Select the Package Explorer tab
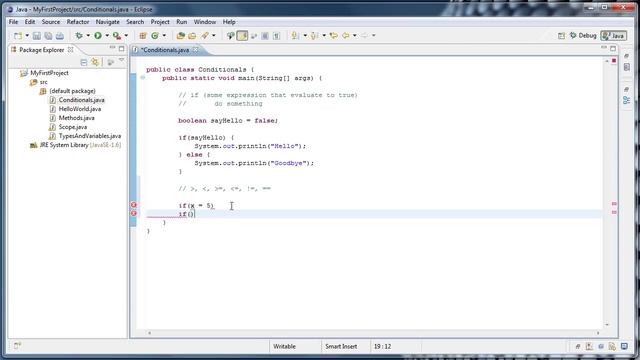This screenshot has width=640, height=360. click(x=42, y=50)
